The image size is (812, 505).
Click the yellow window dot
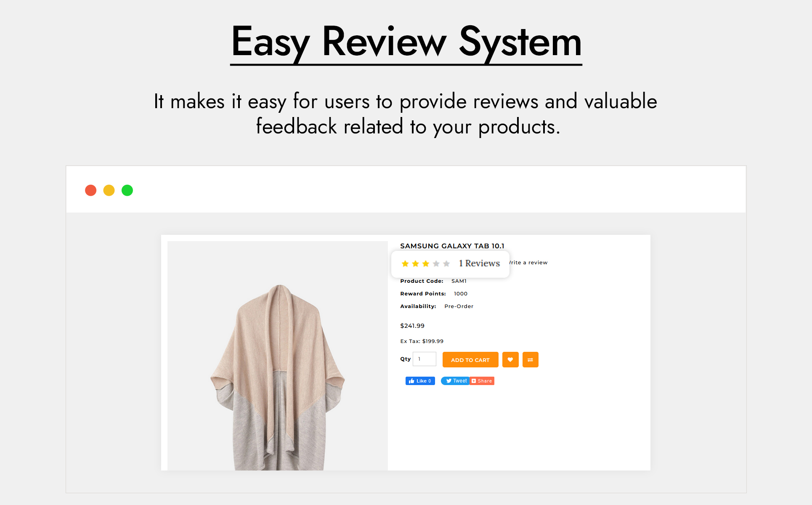tap(109, 191)
